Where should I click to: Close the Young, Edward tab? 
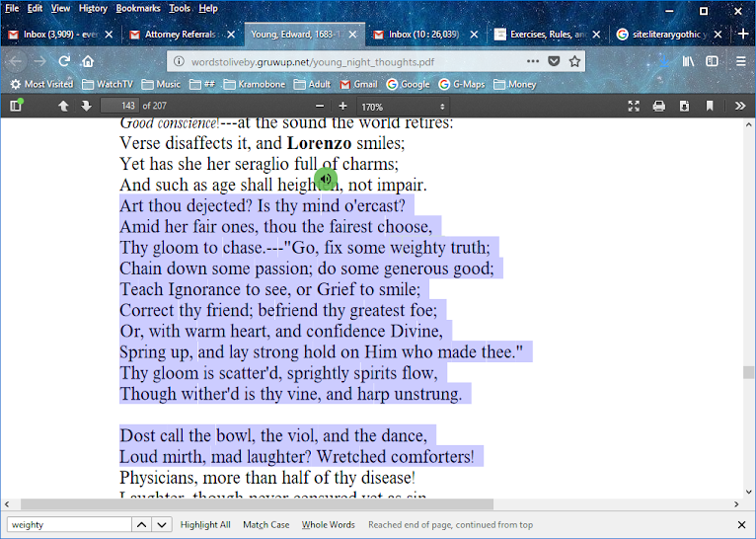coord(353,35)
